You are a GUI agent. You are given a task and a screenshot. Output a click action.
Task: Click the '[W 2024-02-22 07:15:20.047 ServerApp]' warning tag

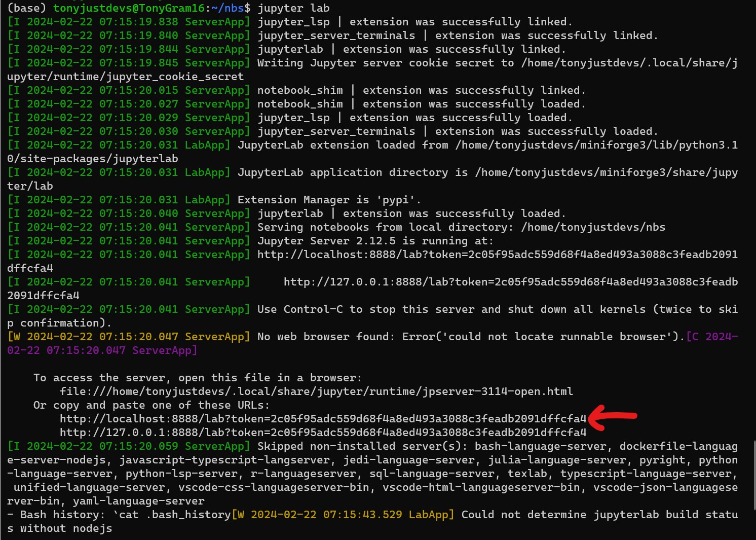[129, 337]
